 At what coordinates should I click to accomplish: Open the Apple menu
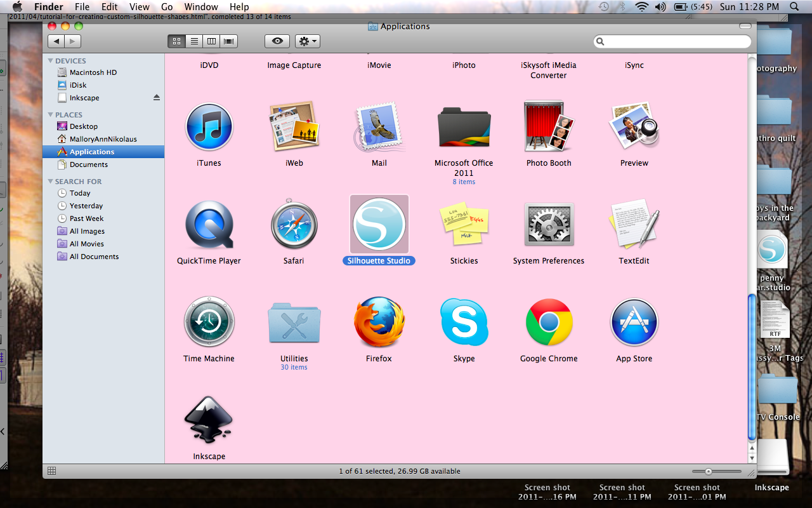(17, 7)
